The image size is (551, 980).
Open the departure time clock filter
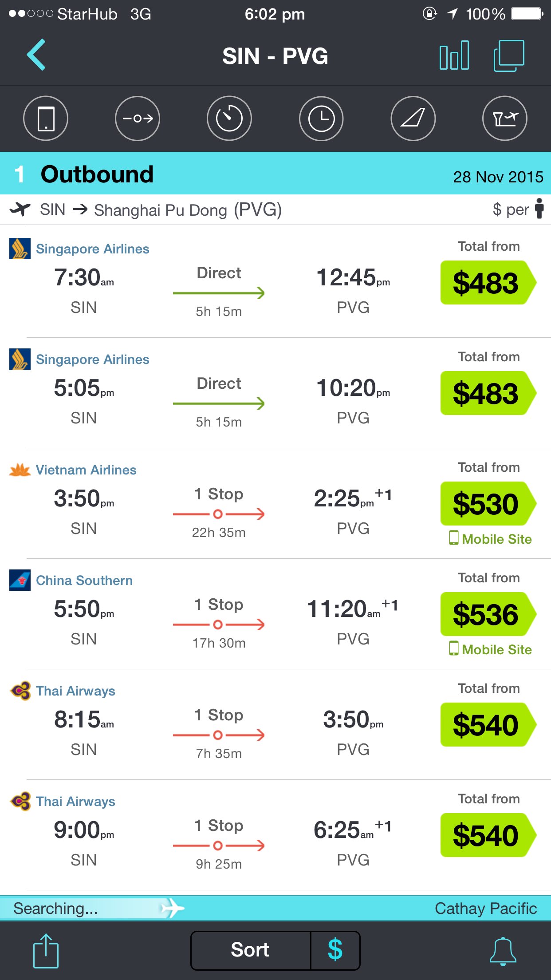[321, 119]
